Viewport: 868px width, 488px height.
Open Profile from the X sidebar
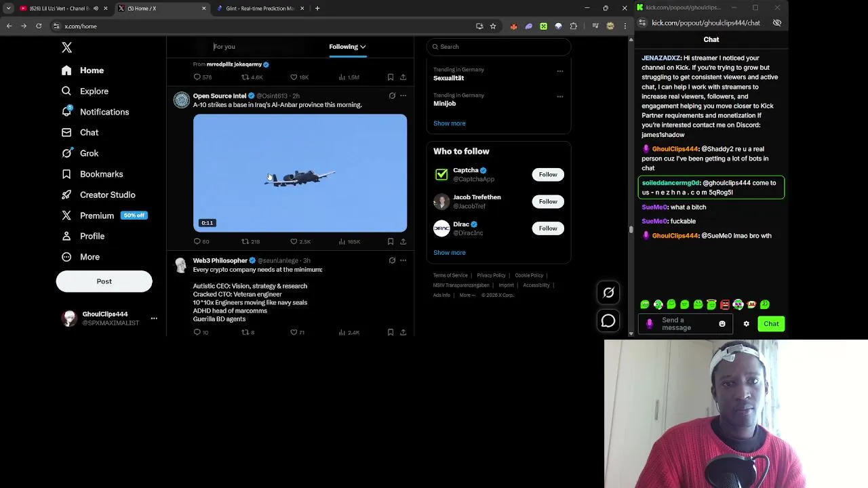pos(83,236)
